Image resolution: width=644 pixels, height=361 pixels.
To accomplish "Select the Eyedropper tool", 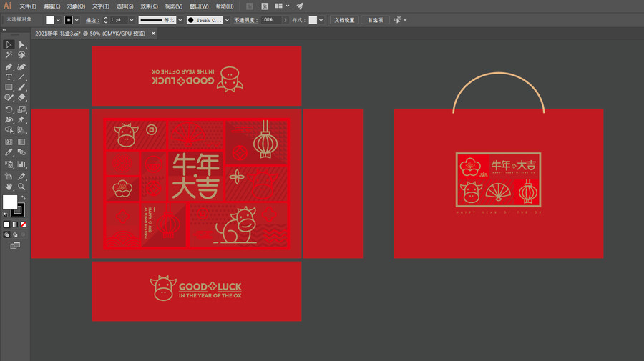I will [x=9, y=152].
